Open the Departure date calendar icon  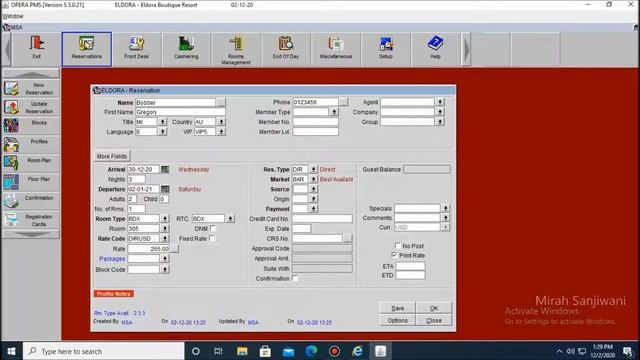click(x=165, y=189)
